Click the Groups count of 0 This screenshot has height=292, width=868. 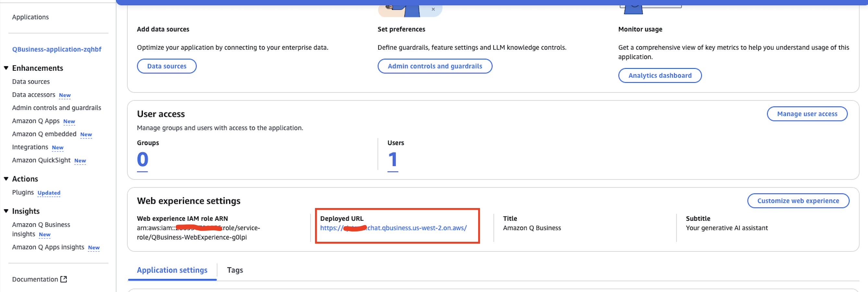[x=142, y=160]
